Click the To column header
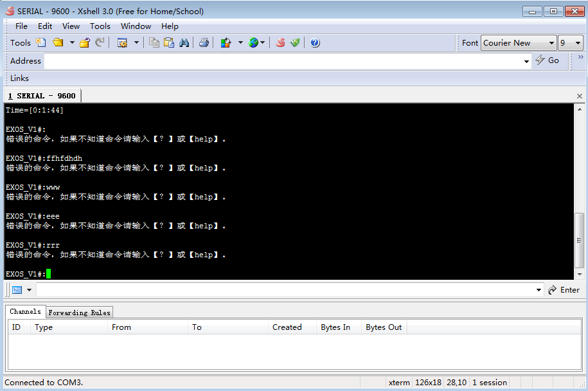The width and height of the screenshot is (588, 391). click(x=228, y=327)
